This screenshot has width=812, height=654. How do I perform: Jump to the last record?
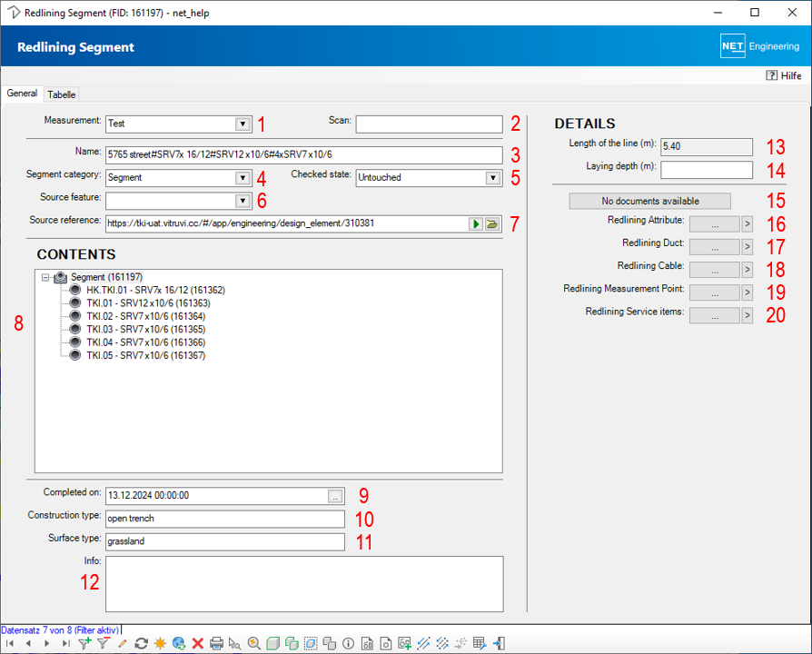coord(65,644)
